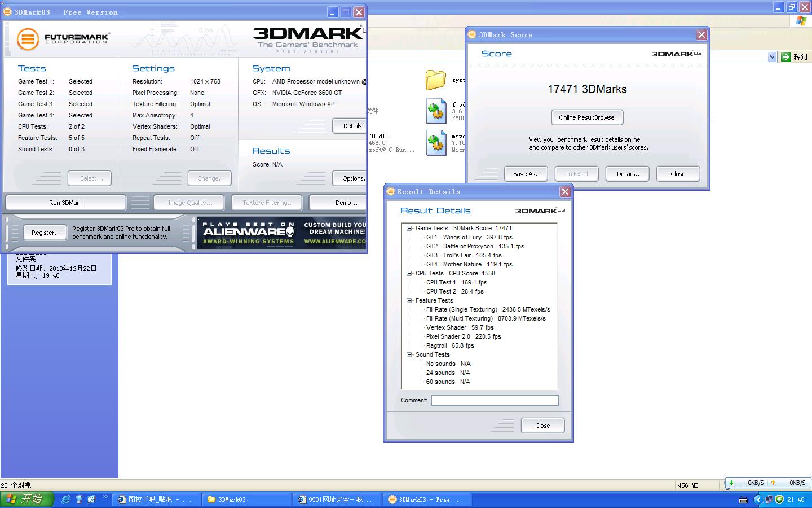Click the Register button
The width and height of the screenshot is (812, 508).
(x=46, y=233)
